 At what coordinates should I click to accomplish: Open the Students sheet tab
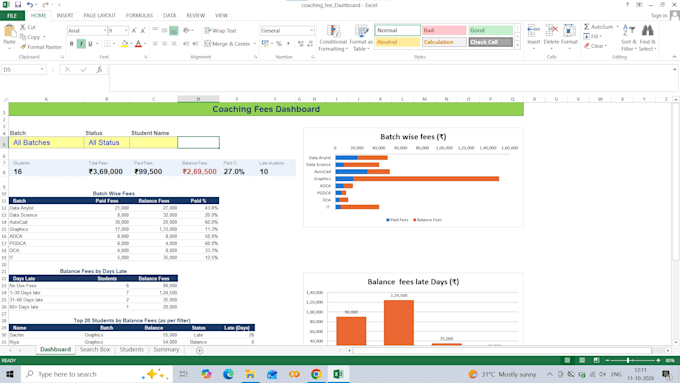(131, 350)
